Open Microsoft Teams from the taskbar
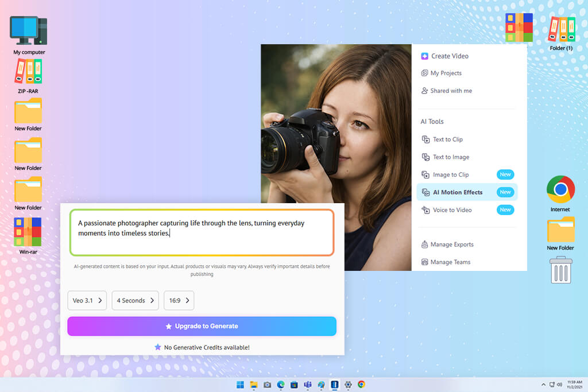 tap(308, 385)
